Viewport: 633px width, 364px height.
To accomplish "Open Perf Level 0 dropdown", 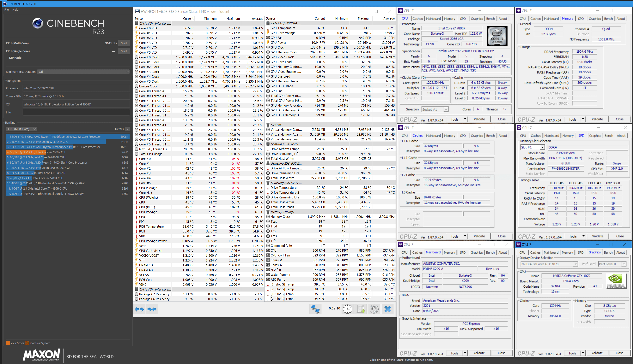I will coord(612,264).
